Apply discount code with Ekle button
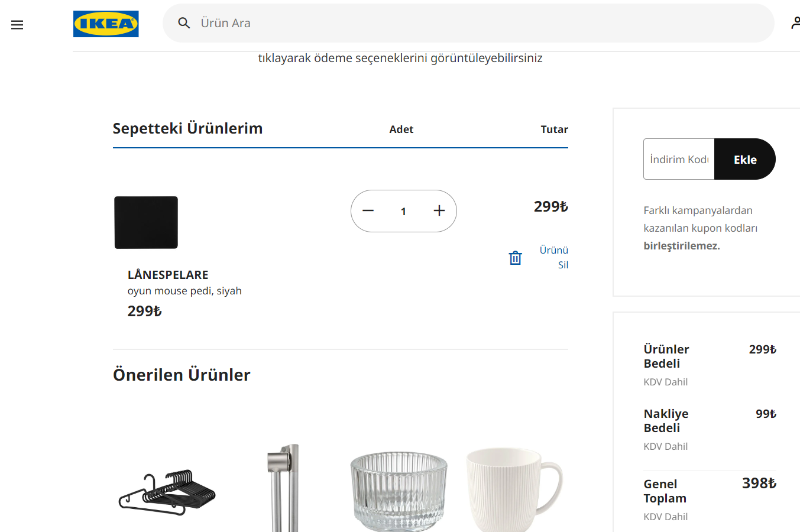The image size is (800, 532). pos(745,159)
